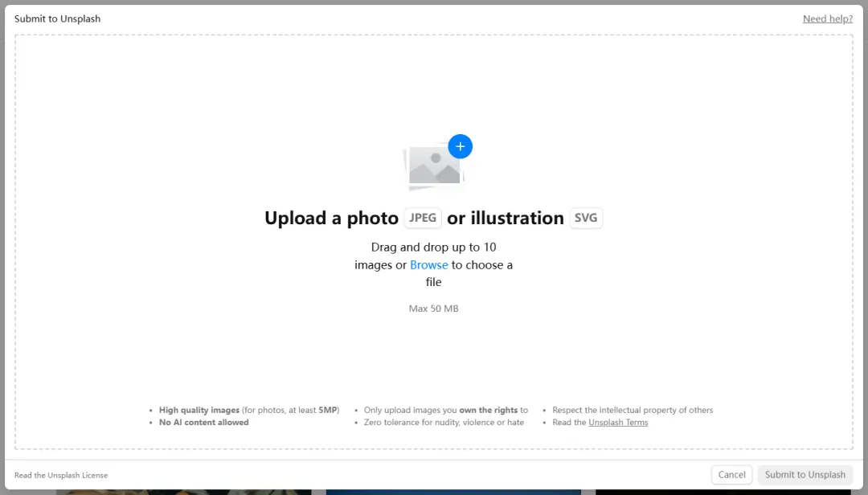868x495 pixels.
Task: Click the Submit to Unsplash button
Action: [805, 475]
